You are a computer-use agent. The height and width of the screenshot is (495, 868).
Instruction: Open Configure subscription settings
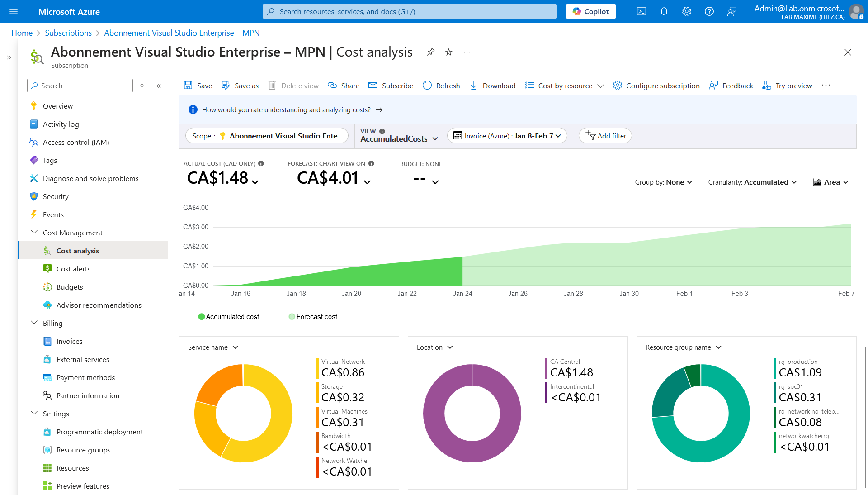pos(656,86)
